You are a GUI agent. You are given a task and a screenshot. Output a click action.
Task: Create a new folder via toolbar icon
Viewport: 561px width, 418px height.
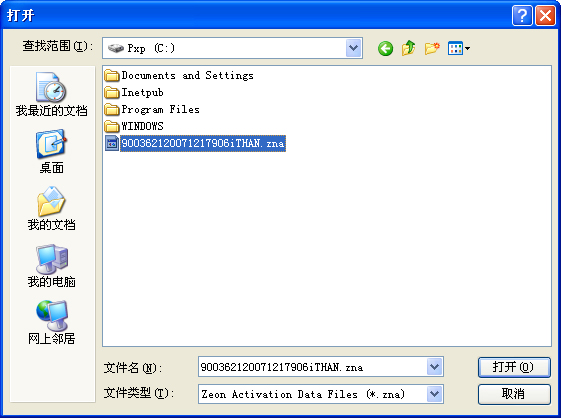(x=432, y=48)
